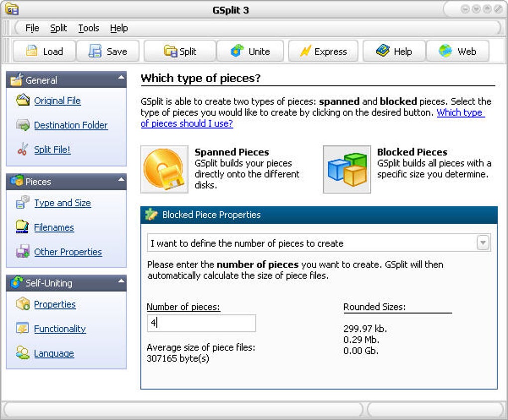Click the third round title bar button
508x420 pixels.
pos(487,9)
